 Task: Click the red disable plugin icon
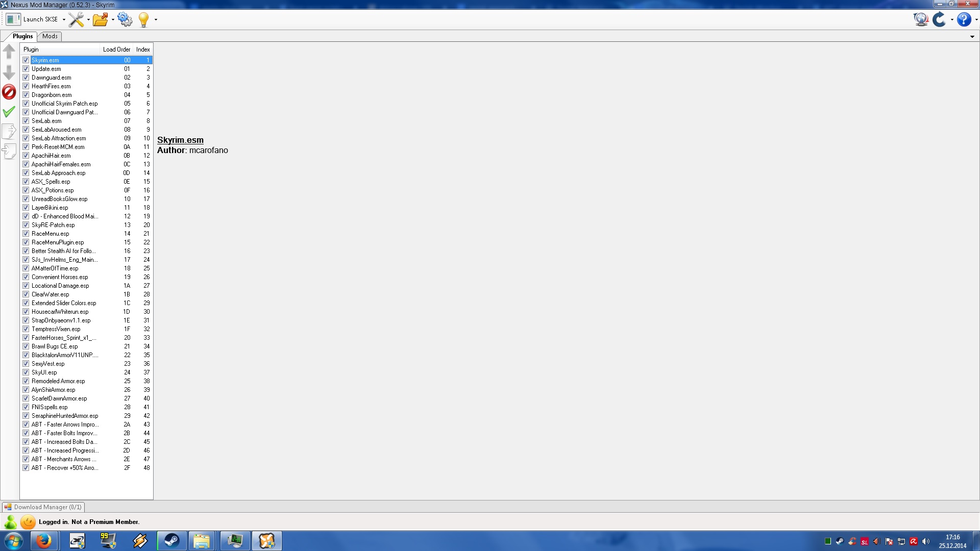[x=9, y=92]
